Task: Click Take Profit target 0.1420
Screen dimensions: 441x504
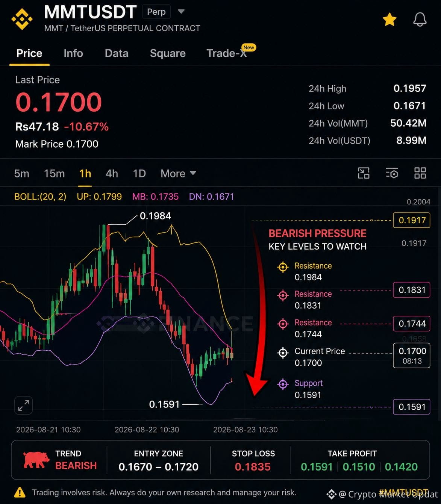Action: pos(401,467)
